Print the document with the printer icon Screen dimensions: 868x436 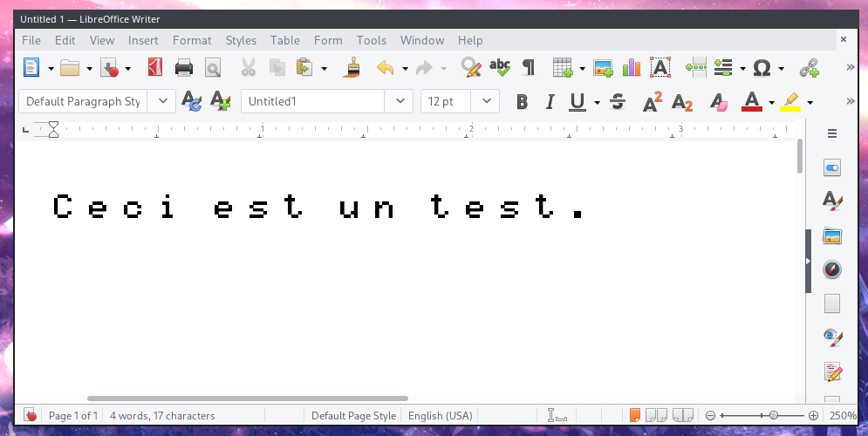point(184,67)
